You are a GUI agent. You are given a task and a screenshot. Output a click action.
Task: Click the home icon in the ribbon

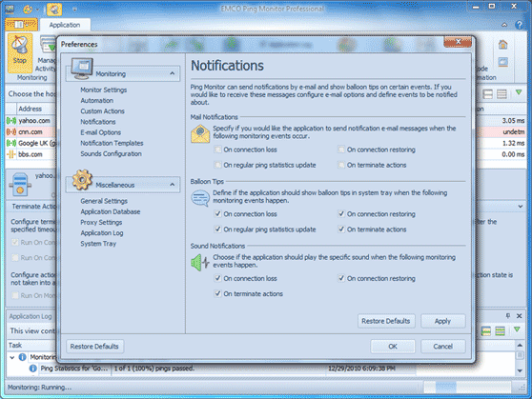[x=502, y=45]
